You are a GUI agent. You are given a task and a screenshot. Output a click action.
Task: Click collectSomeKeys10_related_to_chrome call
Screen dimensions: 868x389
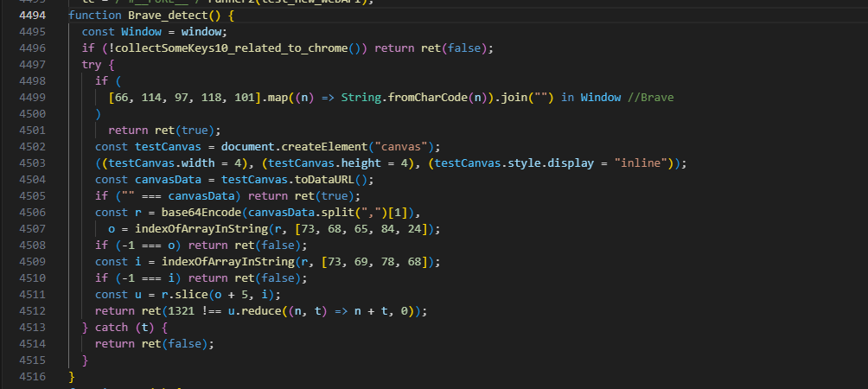pos(231,48)
